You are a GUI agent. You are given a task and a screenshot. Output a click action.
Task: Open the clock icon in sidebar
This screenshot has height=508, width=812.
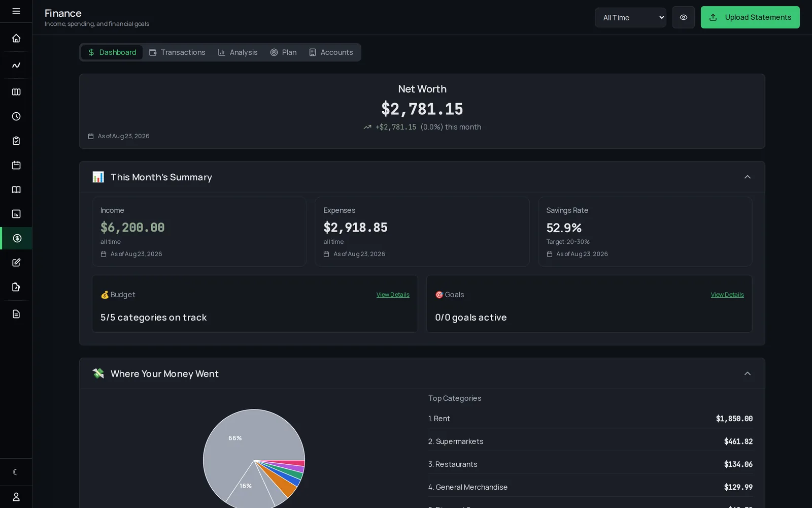[16, 116]
